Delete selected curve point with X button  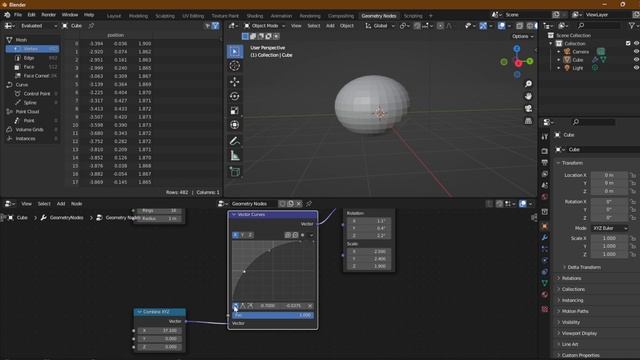click(310, 306)
